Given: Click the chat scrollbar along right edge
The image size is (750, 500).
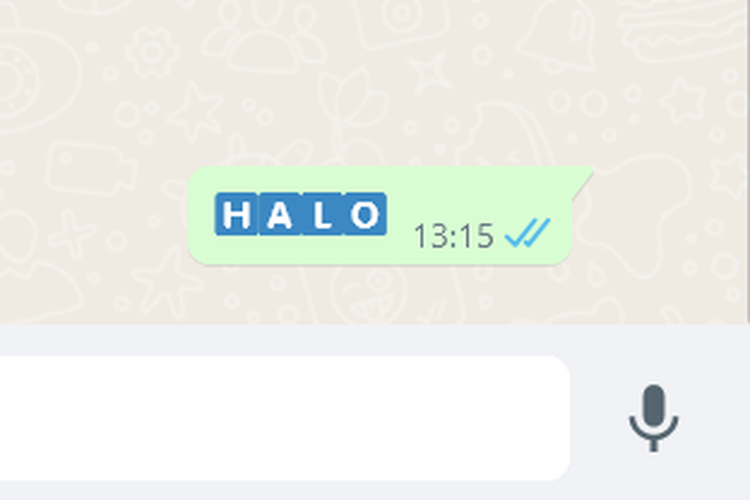Looking at the screenshot, I should [x=748, y=162].
